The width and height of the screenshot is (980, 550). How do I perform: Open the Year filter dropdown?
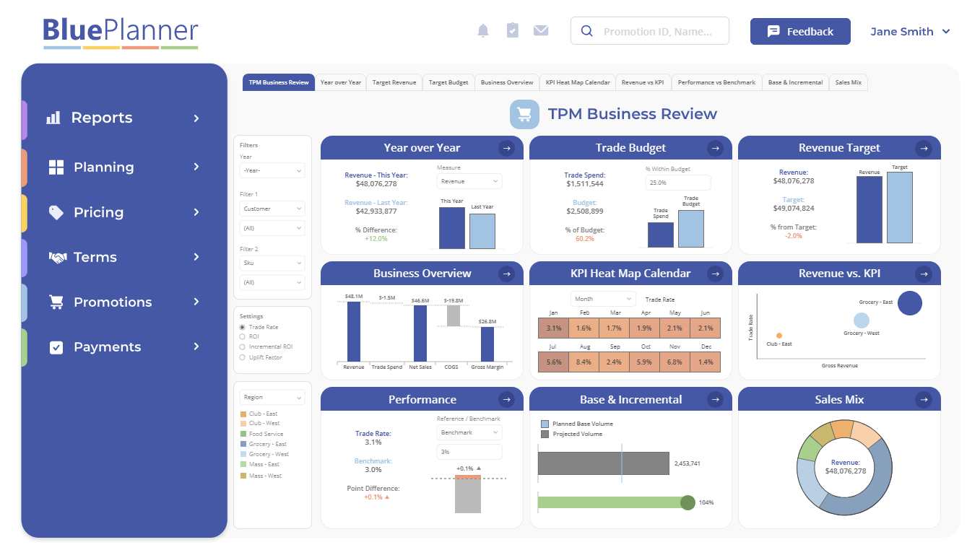click(272, 170)
